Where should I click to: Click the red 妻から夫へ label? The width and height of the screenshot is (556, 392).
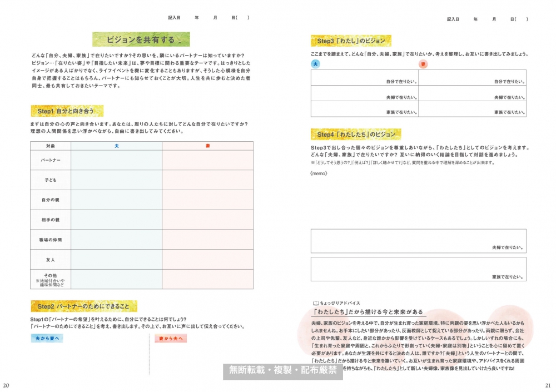(x=171, y=339)
